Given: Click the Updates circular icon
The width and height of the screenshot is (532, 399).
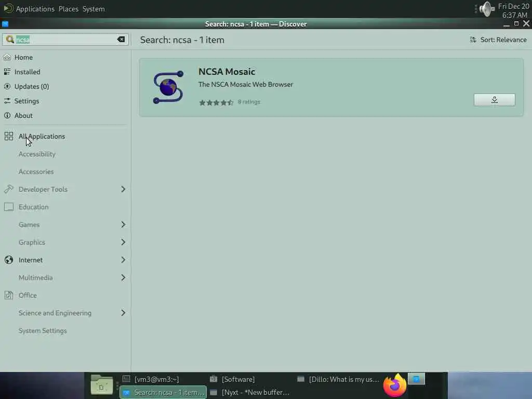Looking at the screenshot, I should (x=7, y=86).
